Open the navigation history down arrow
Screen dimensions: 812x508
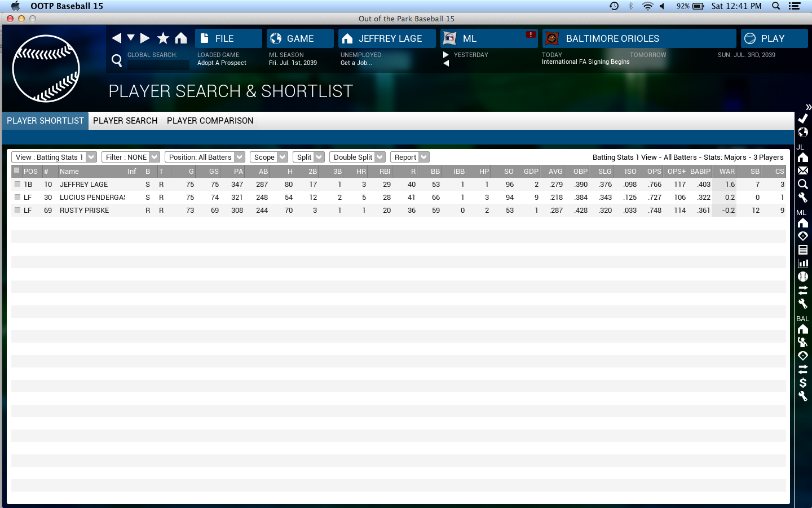pyautogui.click(x=131, y=38)
